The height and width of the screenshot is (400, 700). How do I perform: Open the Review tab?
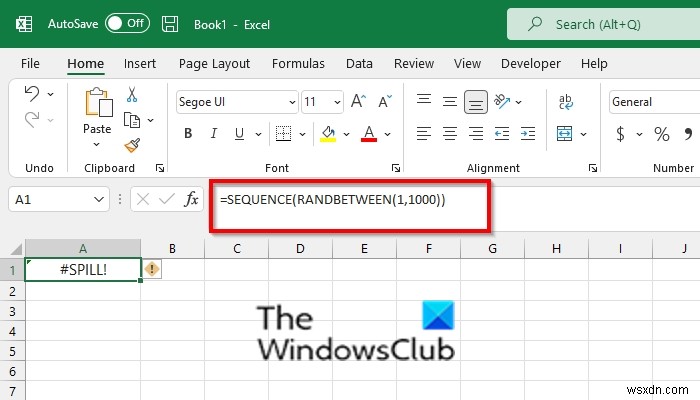coord(414,63)
